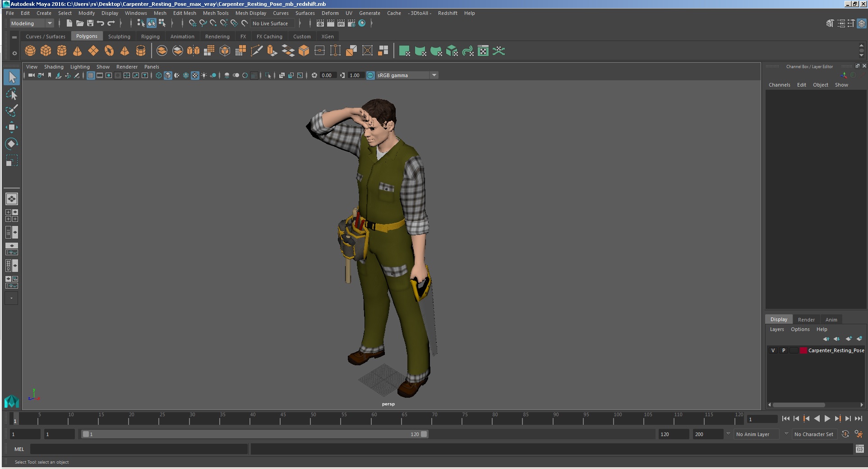Activate the Lasso select tool
This screenshot has height=469, width=868.
click(12, 94)
